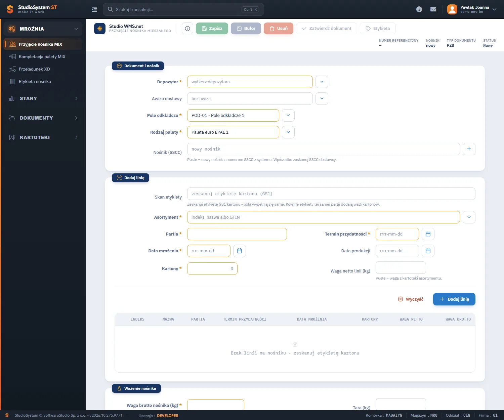The width and height of the screenshot is (504, 420).
Task: Expand the DOKUMENTY menu section
Action: 43,118
